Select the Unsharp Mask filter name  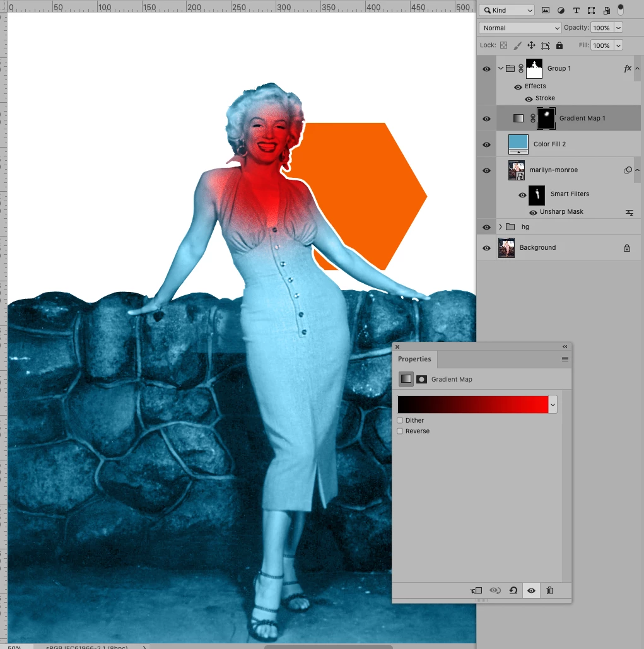coord(561,211)
